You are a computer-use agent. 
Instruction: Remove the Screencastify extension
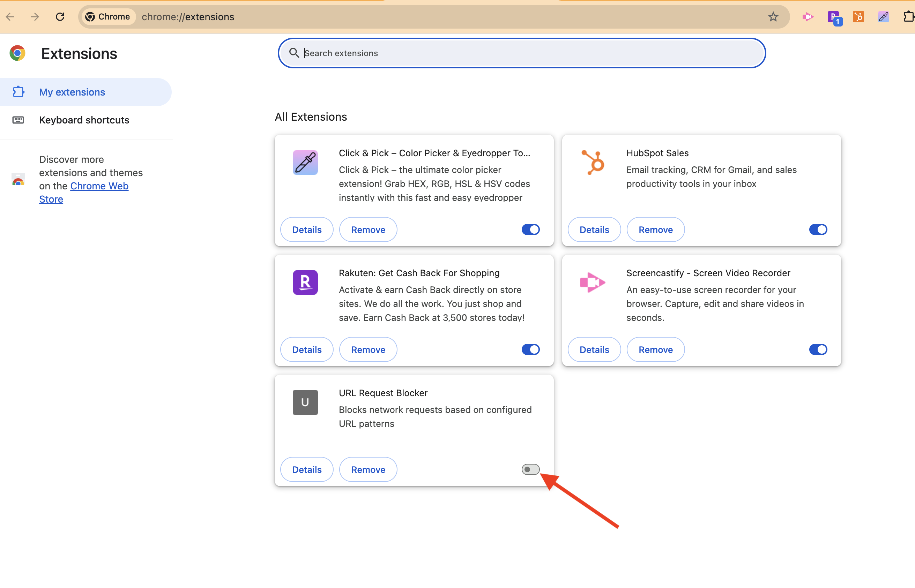tap(656, 349)
